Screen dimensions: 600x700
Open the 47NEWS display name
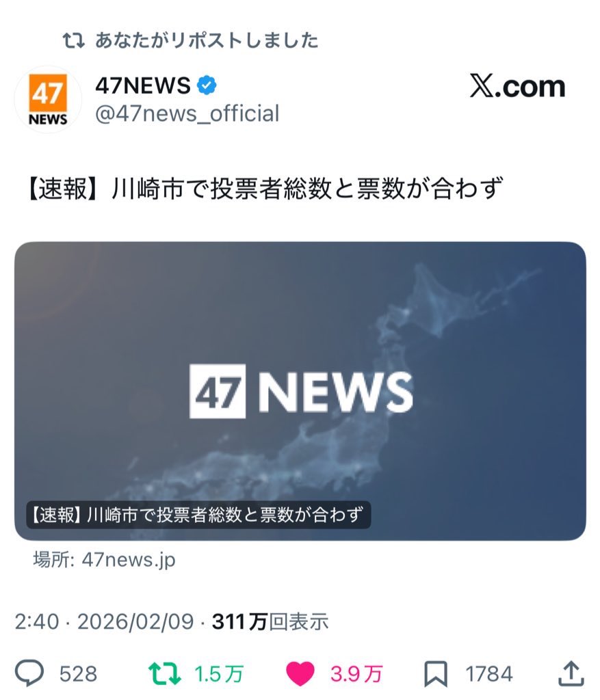click(x=143, y=85)
